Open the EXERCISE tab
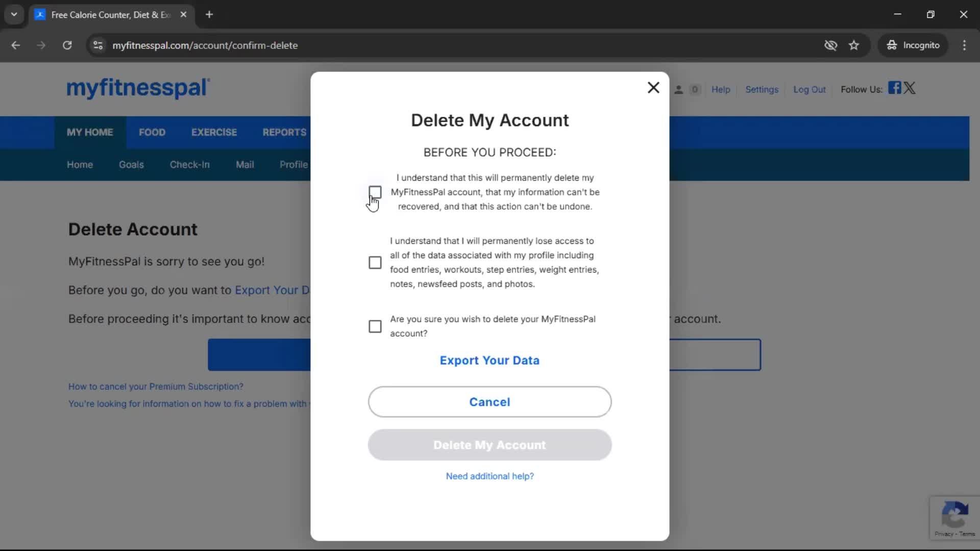The image size is (980, 551). click(x=214, y=132)
